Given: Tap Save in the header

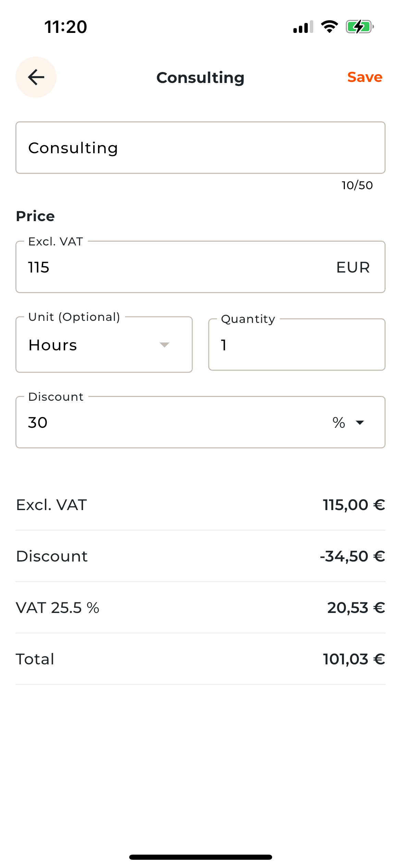Looking at the screenshot, I should [x=364, y=77].
